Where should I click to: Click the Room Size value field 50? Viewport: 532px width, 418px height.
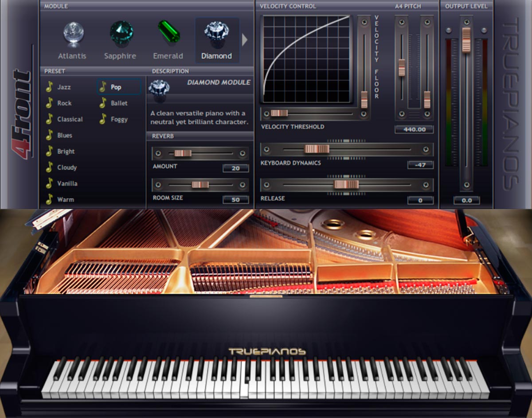click(x=235, y=200)
